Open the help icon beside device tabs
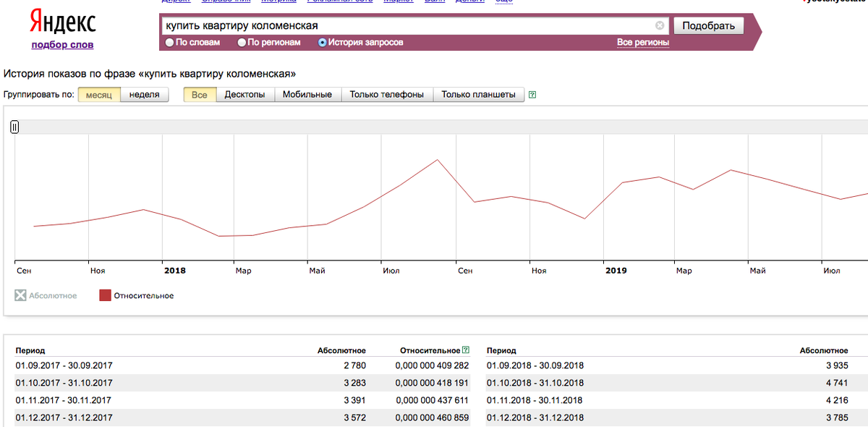 (532, 95)
